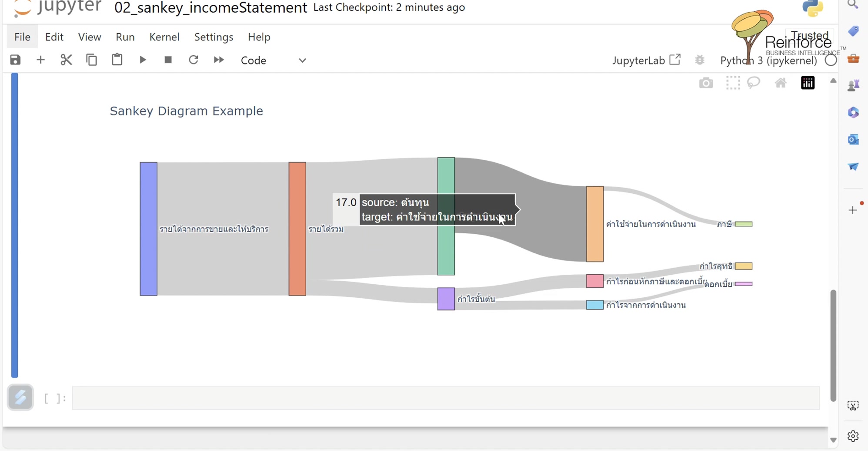Open browser sidebar search icon
Image resolution: width=868 pixels, height=451 pixels.
coord(853,4)
